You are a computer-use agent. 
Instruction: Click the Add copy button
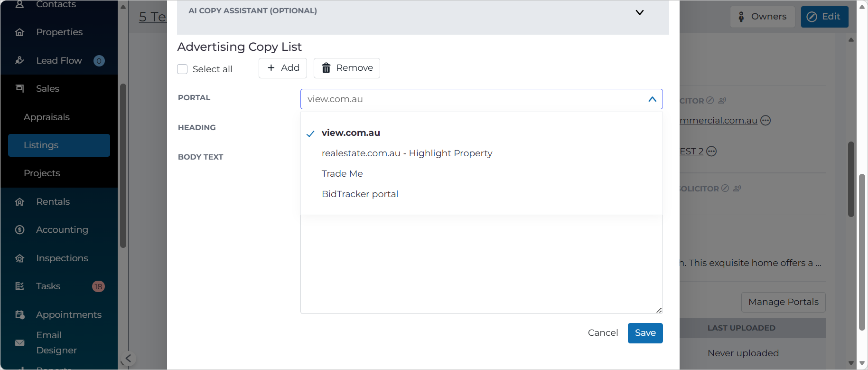tap(283, 68)
